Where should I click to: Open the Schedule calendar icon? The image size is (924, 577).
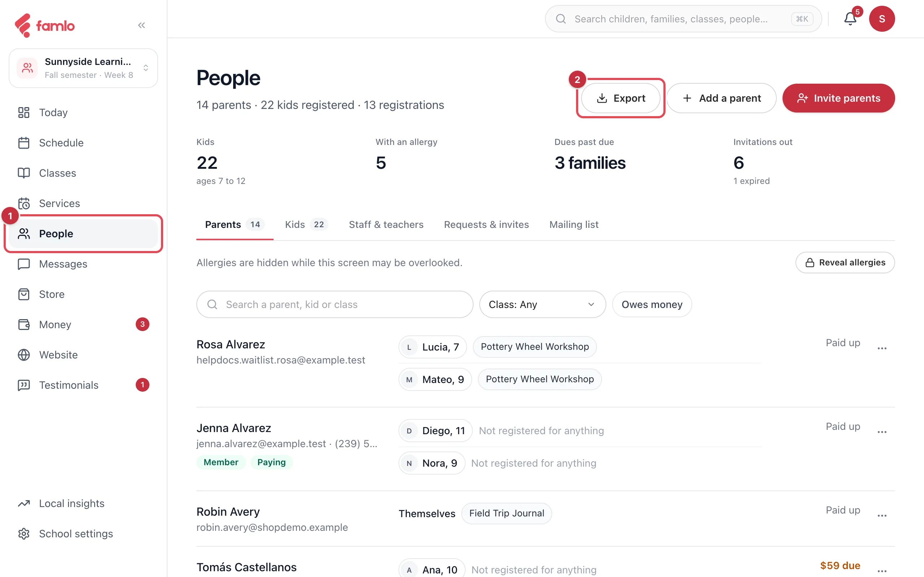click(x=24, y=143)
